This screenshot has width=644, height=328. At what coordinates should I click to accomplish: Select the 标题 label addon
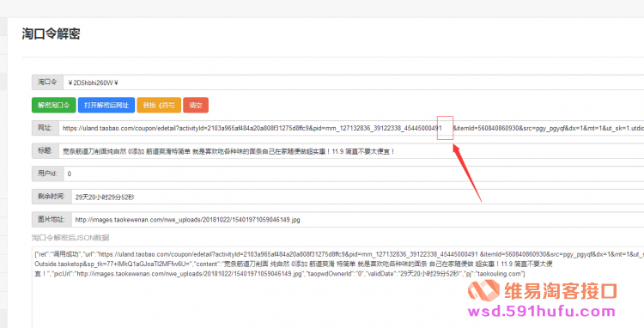pos(46,151)
